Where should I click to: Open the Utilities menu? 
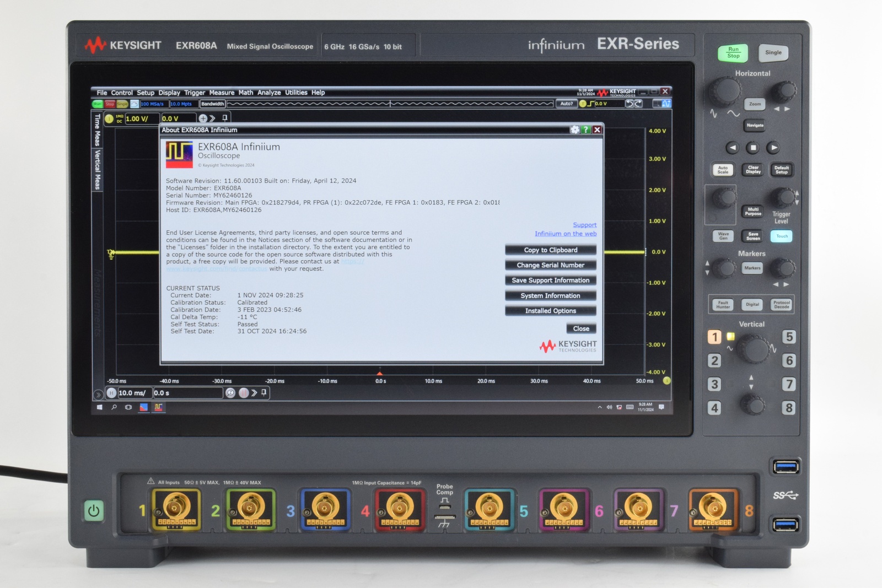296,93
